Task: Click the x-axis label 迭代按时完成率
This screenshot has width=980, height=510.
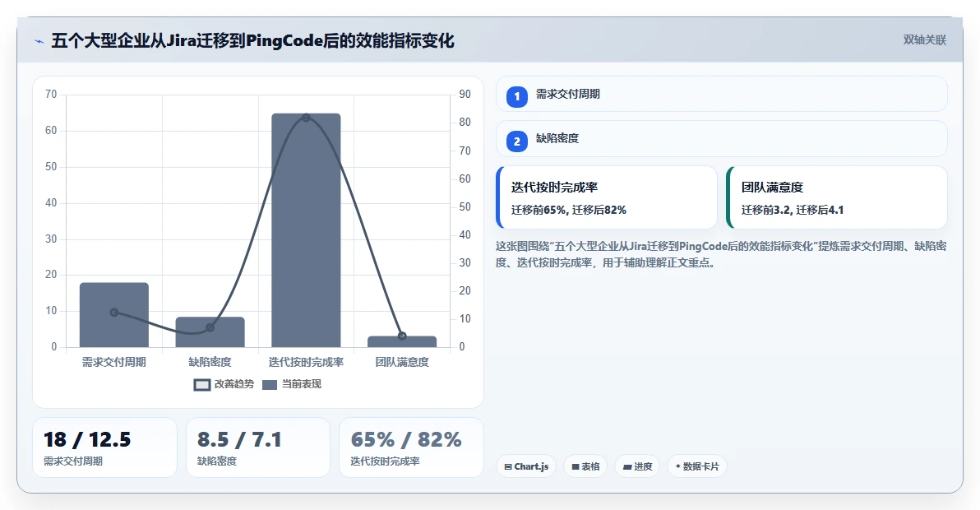Action: click(306, 362)
